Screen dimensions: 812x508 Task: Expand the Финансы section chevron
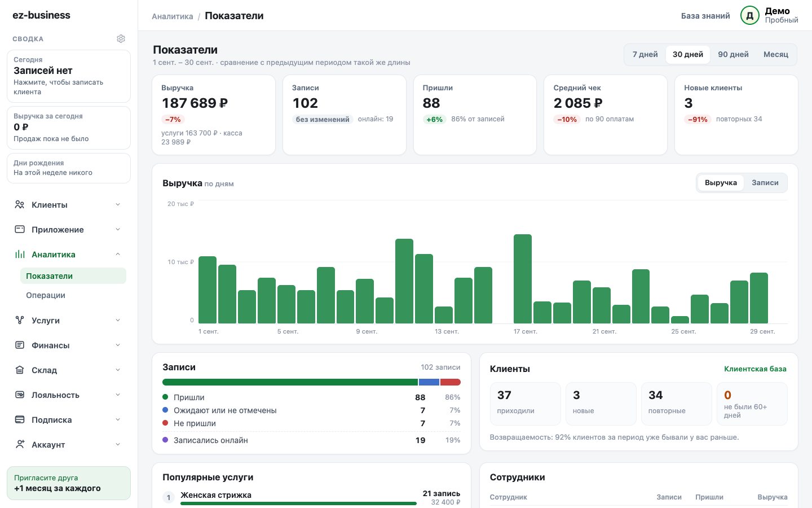[x=118, y=345]
